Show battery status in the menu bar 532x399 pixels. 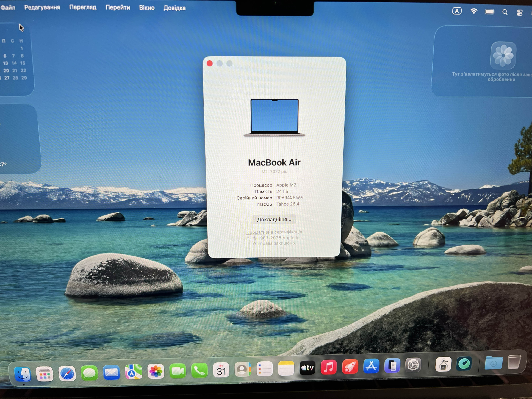click(x=490, y=12)
